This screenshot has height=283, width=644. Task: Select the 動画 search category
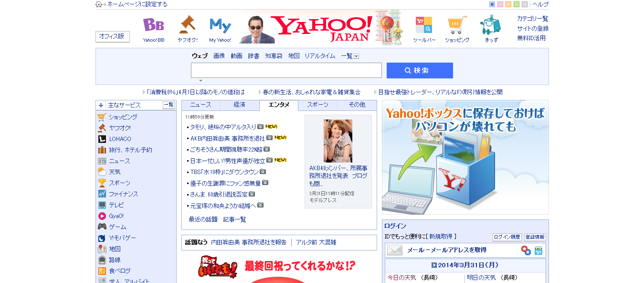[236, 56]
